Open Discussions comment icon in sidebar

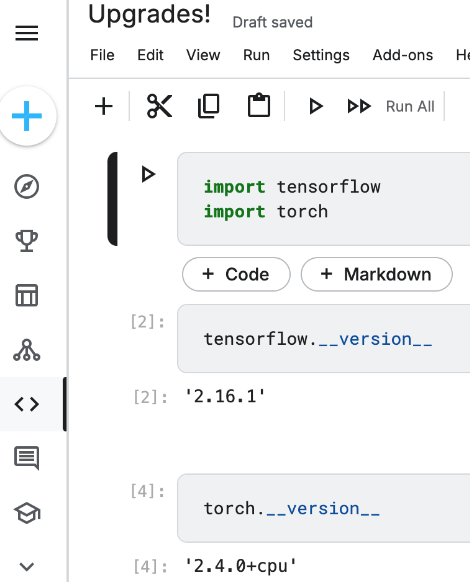coord(27,458)
